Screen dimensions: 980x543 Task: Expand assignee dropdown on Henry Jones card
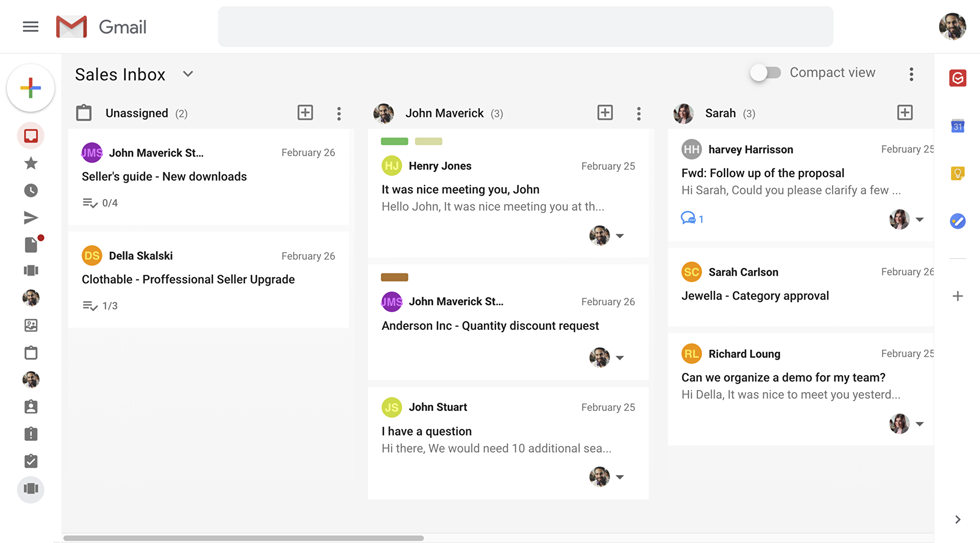pos(620,236)
